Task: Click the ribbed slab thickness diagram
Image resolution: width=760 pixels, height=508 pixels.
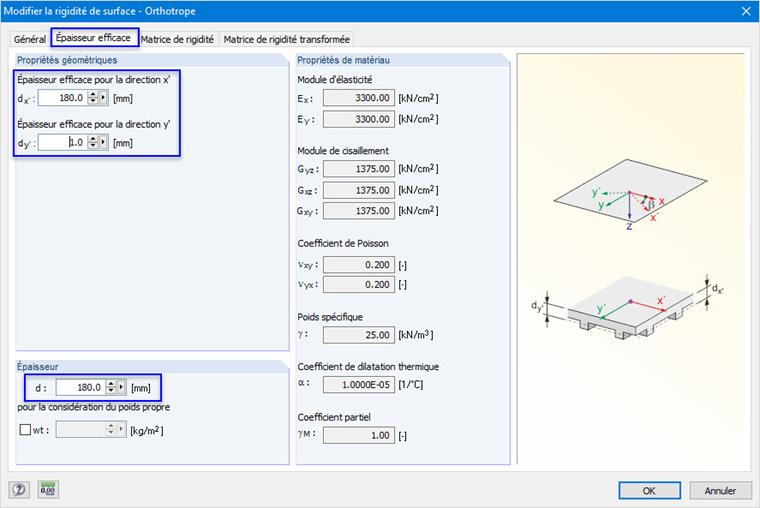Action: tap(628, 306)
